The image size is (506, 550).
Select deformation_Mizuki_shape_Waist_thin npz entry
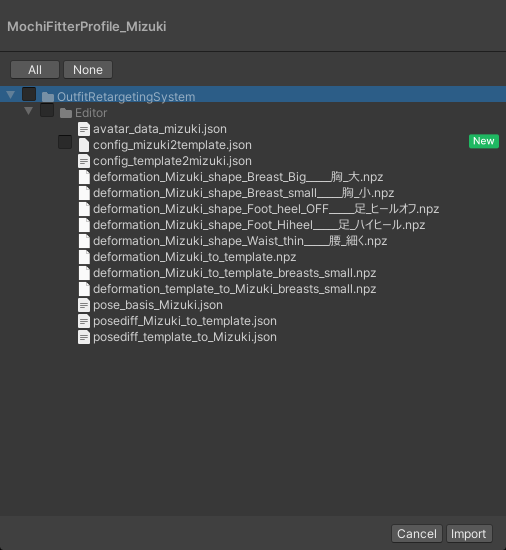[240, 241]
